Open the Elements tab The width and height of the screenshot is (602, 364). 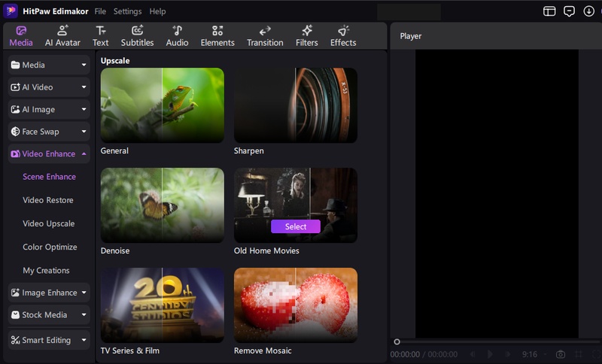(x=217, y=36)
